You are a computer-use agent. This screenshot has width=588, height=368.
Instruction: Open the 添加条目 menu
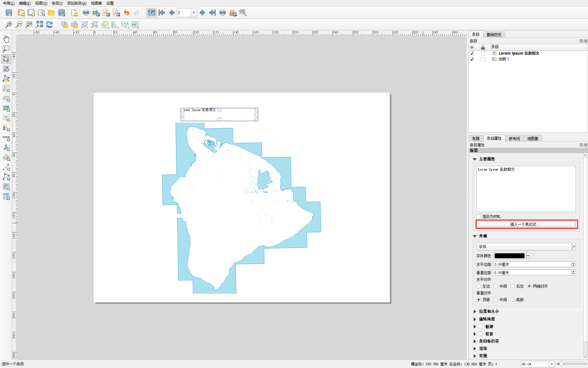[77, 3]
